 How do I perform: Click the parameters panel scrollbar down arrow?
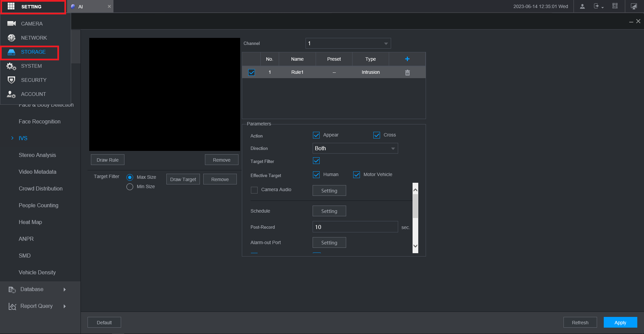415,246
